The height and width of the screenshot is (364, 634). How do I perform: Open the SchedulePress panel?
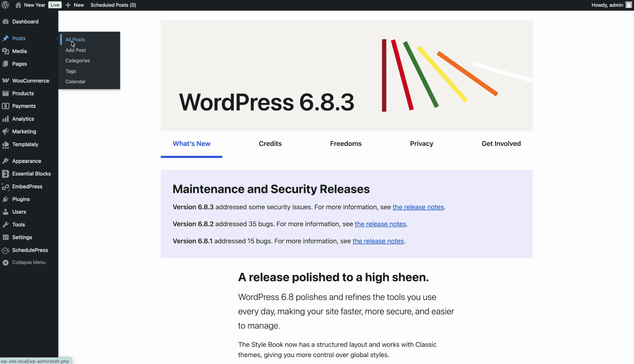coord(30,250)
